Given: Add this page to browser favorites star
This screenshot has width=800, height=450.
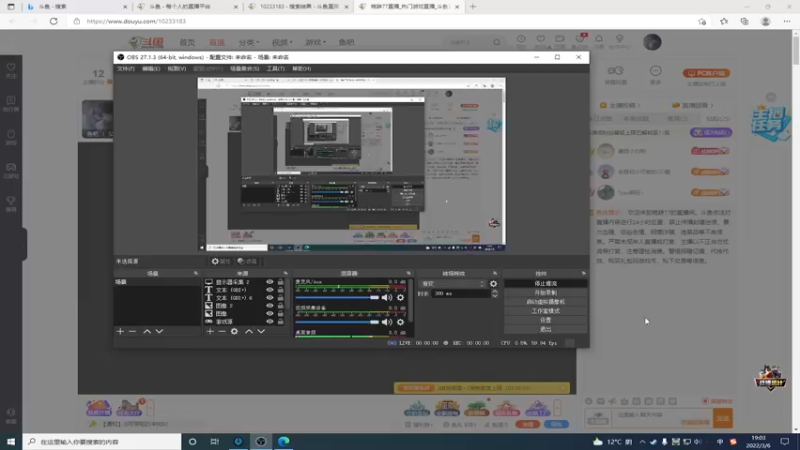Looking at the screenshot, I should click(703, 21).
